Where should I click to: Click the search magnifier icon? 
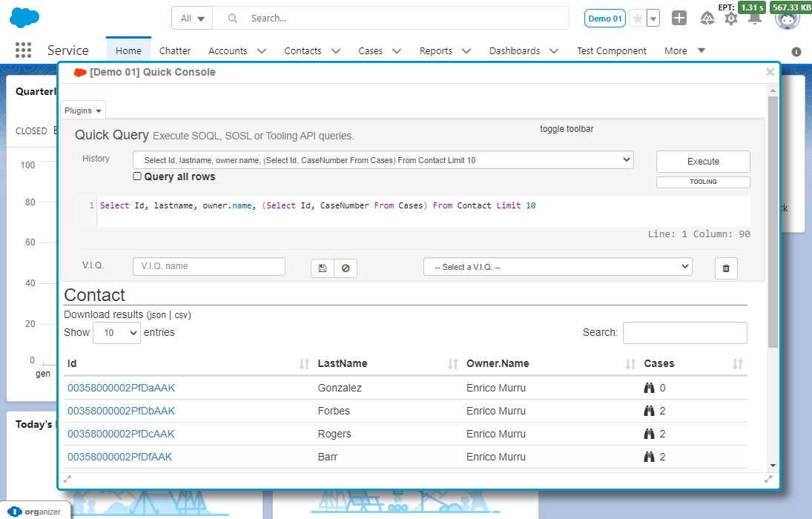pyautogui.click(x=233, y=19)
